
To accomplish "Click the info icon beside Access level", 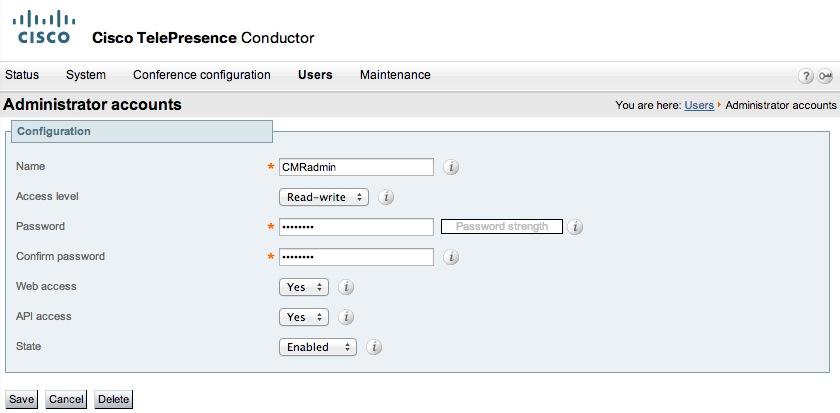I will click(x=386, y=197).
